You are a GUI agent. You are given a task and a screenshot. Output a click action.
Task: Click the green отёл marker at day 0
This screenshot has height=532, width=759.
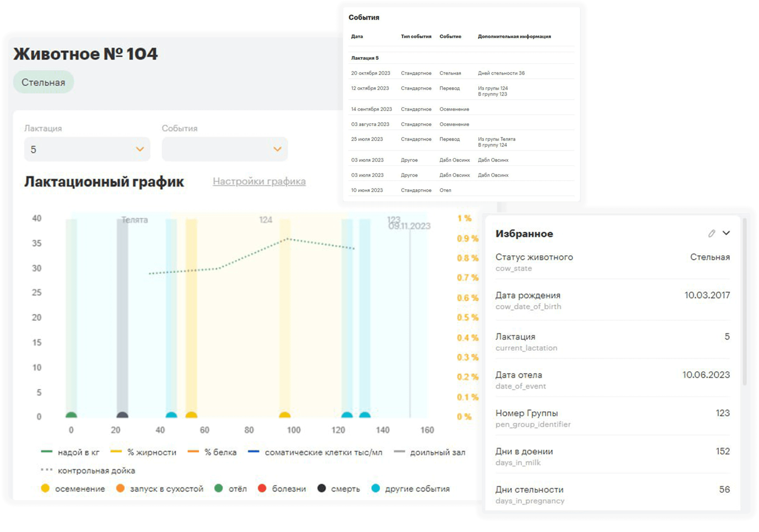click(71, 415)
